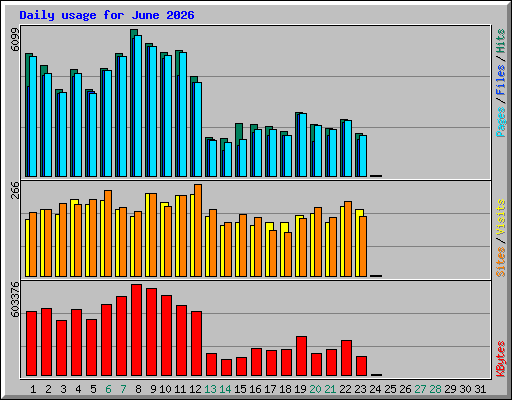The image size is (512, 400).
Task: Click day 11 on the x-axis
Action: pos(180,389)
